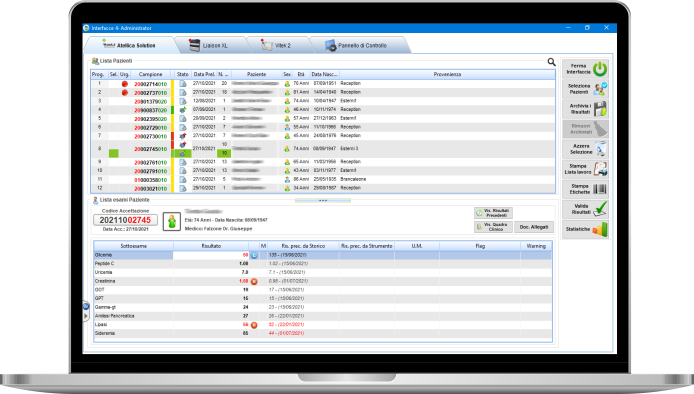
Task: Select patient row with sample 20002714010
Action: tap(323, 83)
